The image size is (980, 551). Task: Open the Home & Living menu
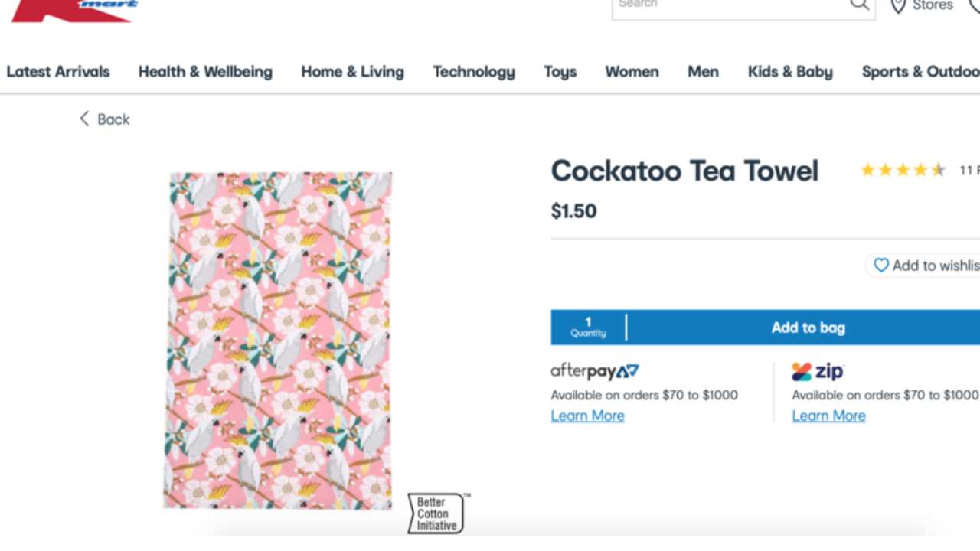(x=352, y=72)
